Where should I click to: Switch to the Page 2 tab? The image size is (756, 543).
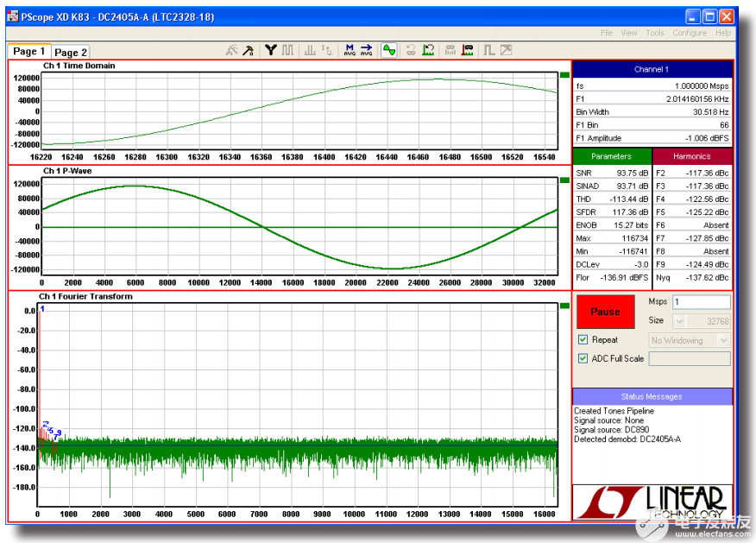point(71,53)
